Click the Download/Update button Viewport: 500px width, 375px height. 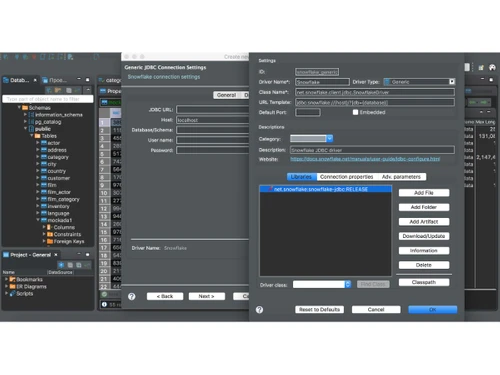(x=424, y=236)
